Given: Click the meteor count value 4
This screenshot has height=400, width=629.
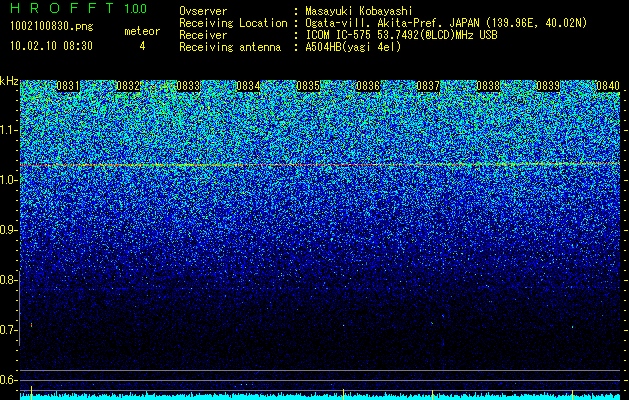Looking at the screenshot, I should [x=142, y=46].
